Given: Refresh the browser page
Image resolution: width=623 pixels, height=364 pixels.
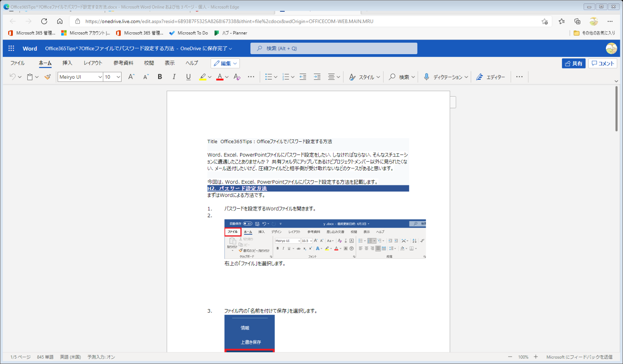Looking at the screenshot, I should tap(44, 21).
